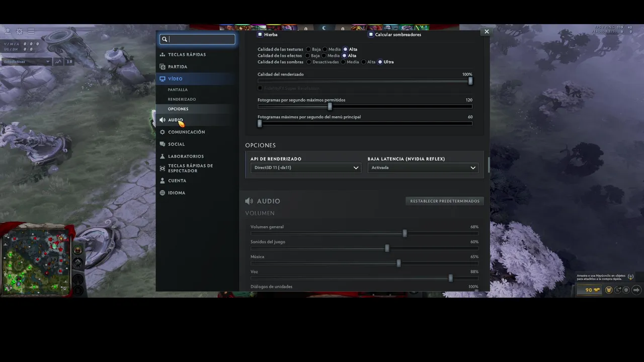Click the Social person icon
The width and height of the screenshot is (644, 362).
(x=163, y=144)
